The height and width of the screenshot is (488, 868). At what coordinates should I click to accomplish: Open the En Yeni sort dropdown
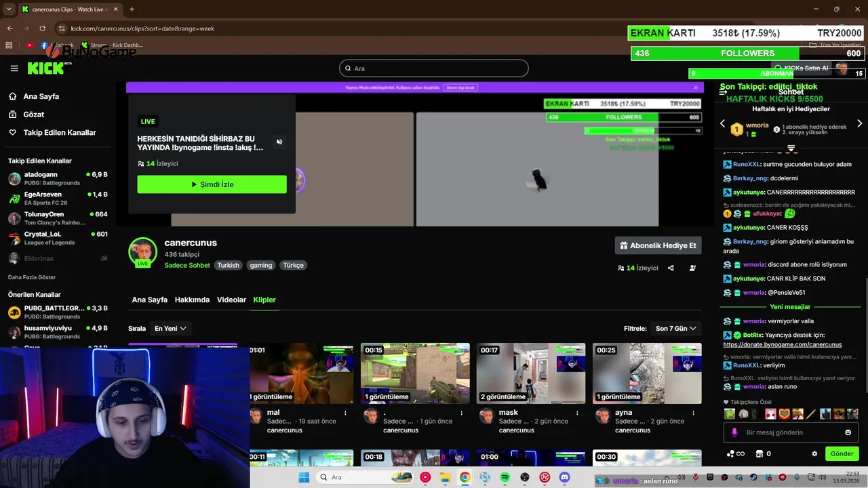point(170,328)
